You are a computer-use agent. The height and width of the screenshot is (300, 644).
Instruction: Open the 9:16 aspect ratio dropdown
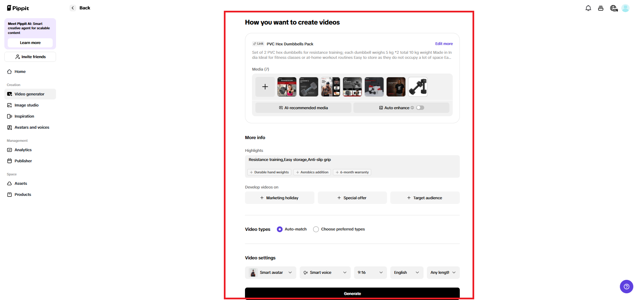click(x=370, y=272)
